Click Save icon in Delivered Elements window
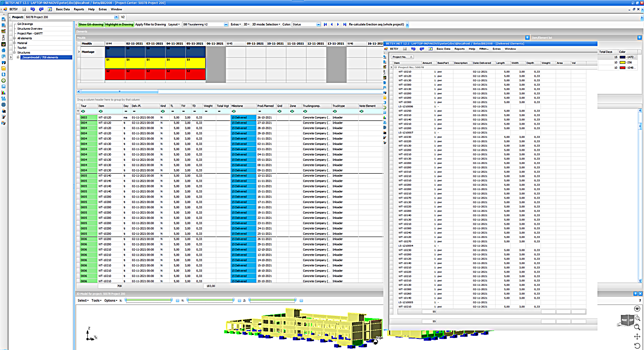The height and width of the screenshot is (350, 644). pos(405,49)
